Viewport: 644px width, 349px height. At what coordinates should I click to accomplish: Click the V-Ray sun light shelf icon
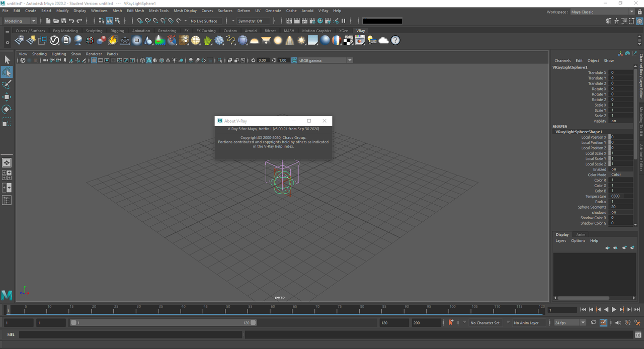[x=301, y=40]
